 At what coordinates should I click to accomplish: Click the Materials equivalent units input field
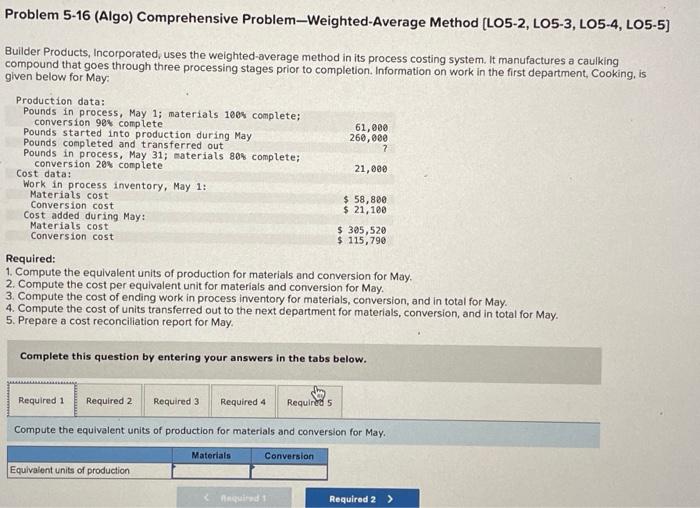(x=211, y=471)
